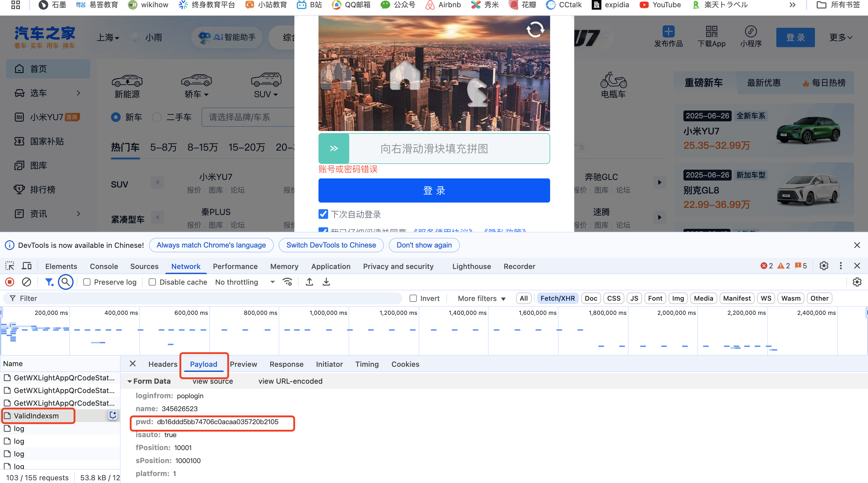The width and height of the screenshot is (868, 483).
Task: Click the blue 登录 submit button
Action: 434,190
